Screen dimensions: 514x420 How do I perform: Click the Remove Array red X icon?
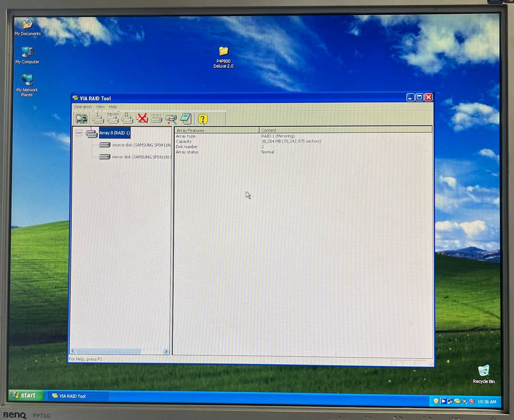click(142, 118)
